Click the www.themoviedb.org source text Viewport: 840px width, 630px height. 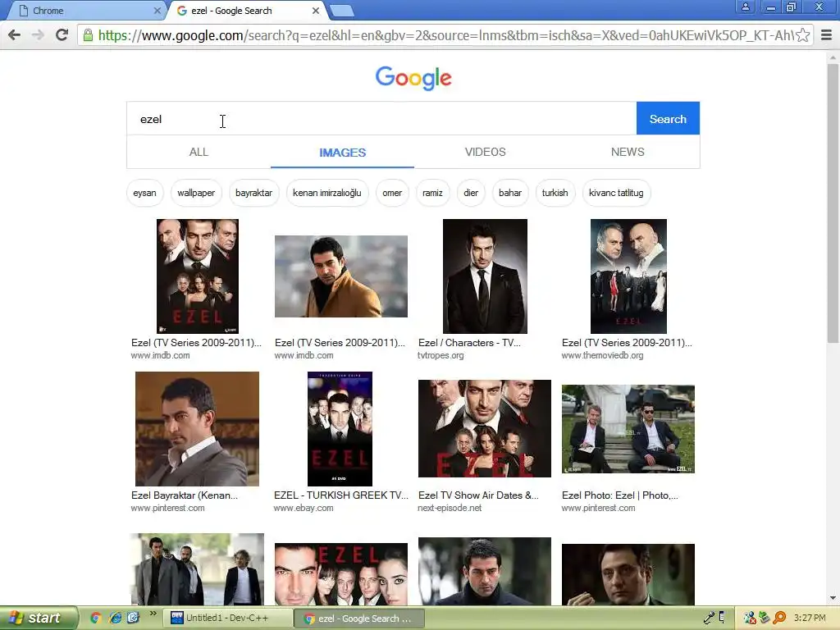(x=603, y=356)
